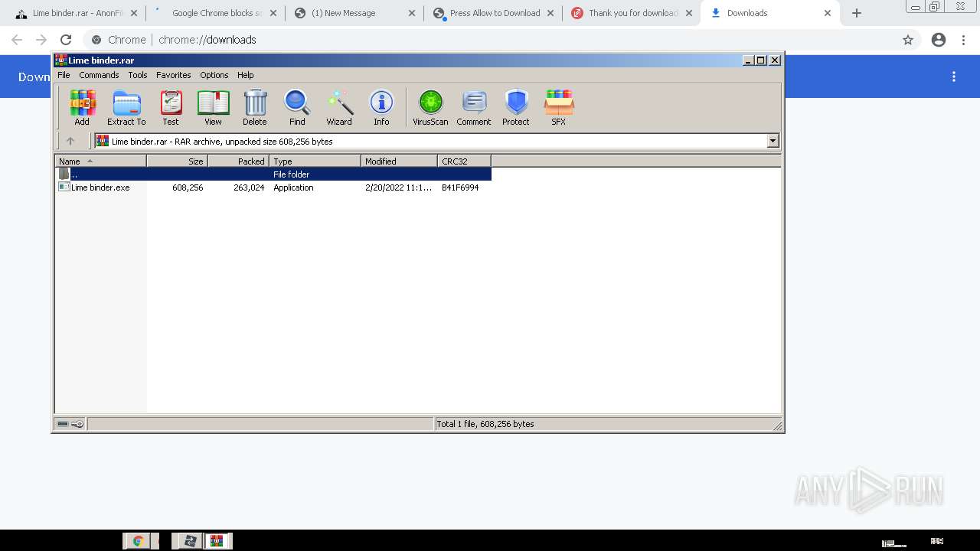Go forward in Chrome
The image size is (980, 551).
tap(41, 40)
